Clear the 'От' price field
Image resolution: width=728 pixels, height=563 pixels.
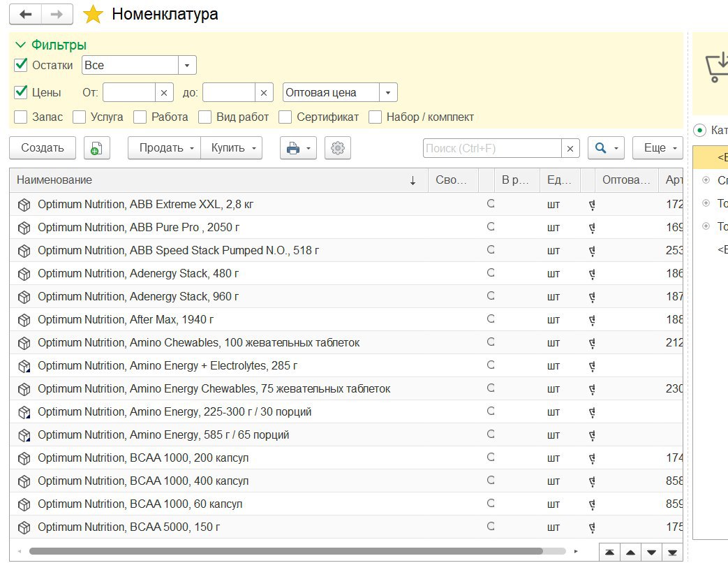164,92
